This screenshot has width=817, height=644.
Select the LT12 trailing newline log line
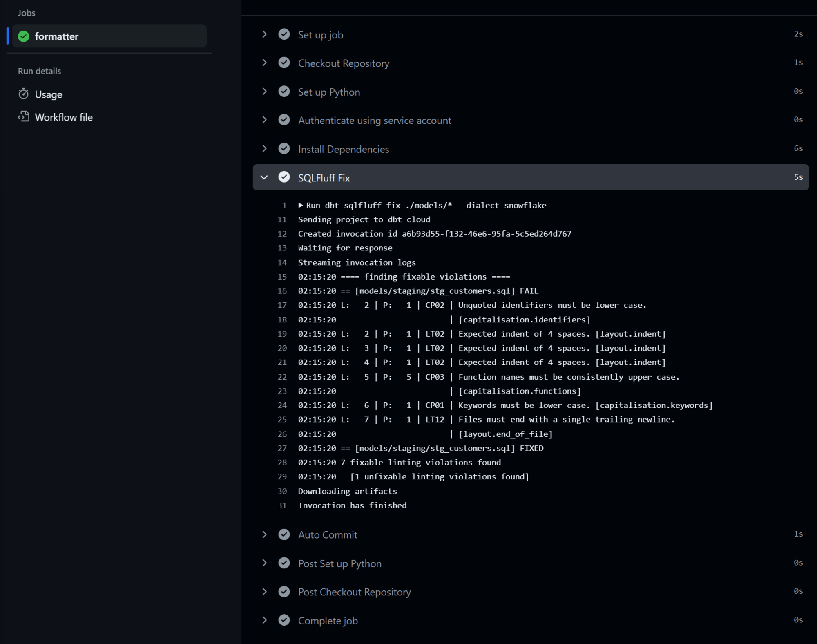click(x=486, y=420)
